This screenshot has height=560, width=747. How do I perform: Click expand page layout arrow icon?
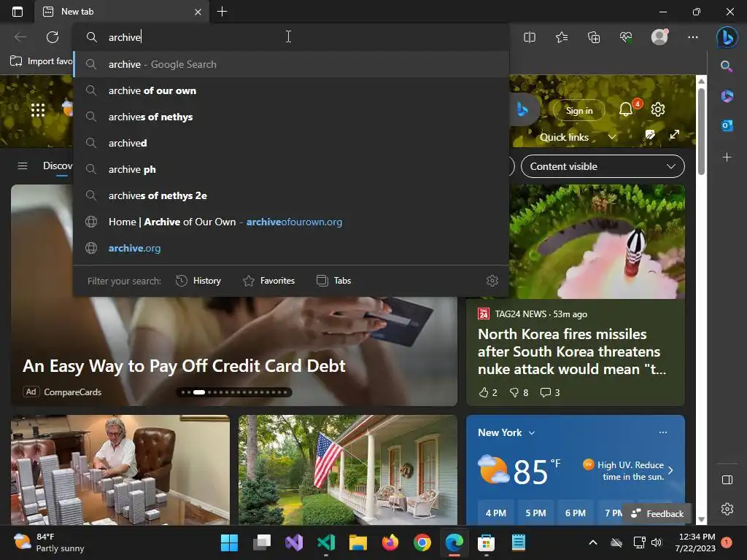click(x=674, y=135)
